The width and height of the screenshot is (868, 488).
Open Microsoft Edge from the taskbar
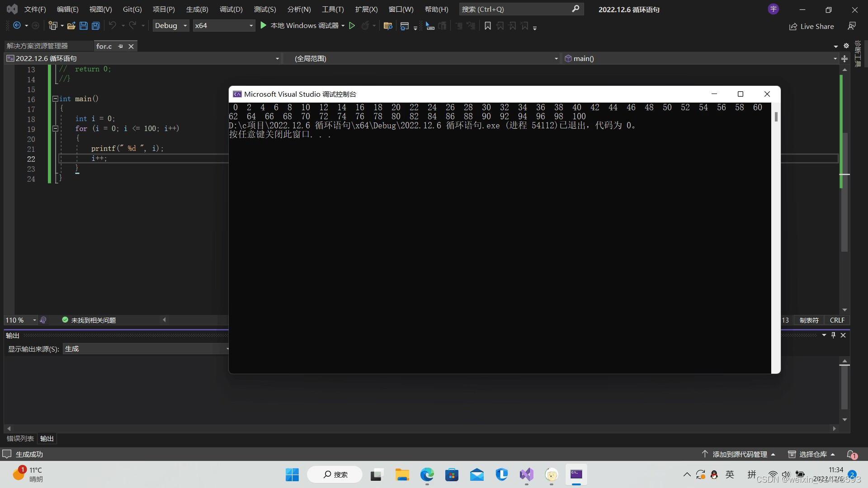[427, 474]
